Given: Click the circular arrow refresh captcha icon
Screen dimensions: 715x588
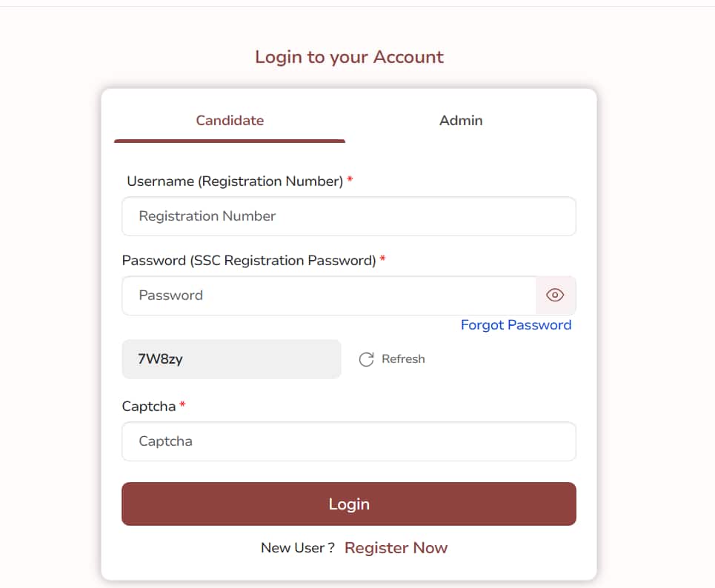Looking at the screenshot, I should [x=366, y=360].
